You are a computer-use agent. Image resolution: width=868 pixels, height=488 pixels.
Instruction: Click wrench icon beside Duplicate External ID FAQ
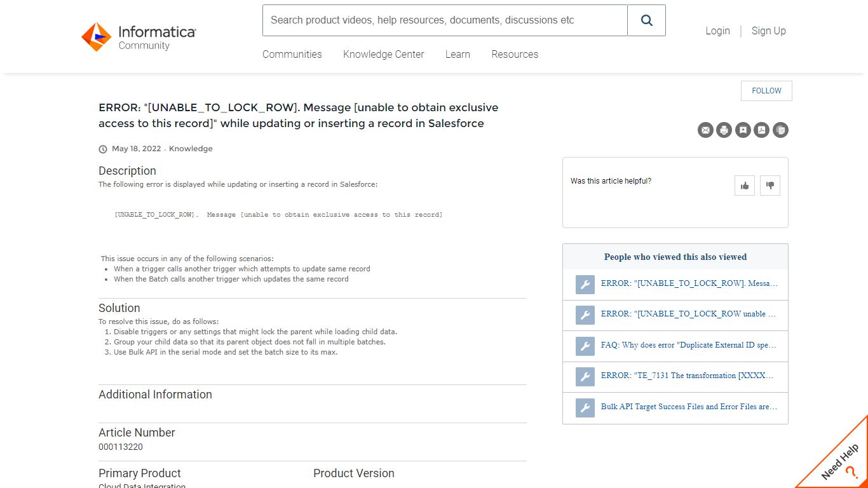point(585,346)
